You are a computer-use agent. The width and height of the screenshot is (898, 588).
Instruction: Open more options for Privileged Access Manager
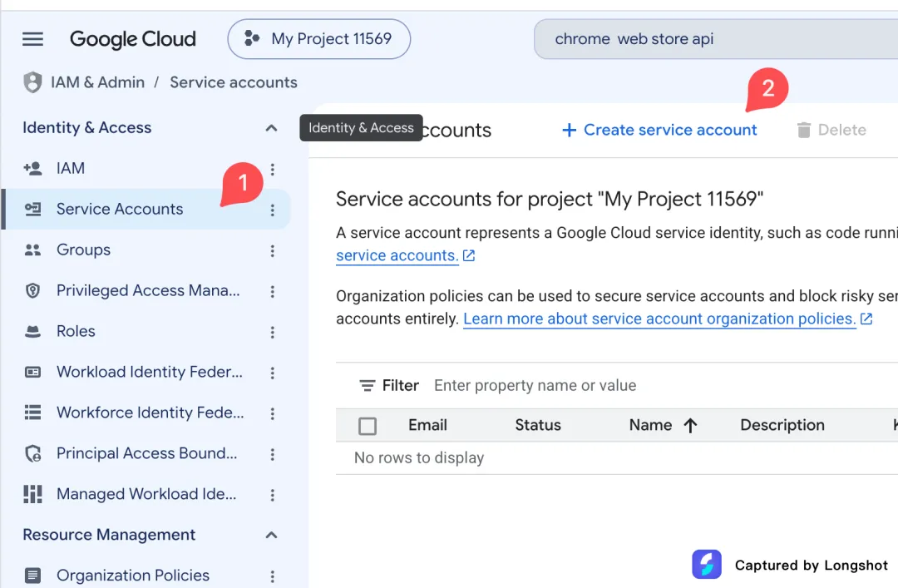click(x=273, y=291)
